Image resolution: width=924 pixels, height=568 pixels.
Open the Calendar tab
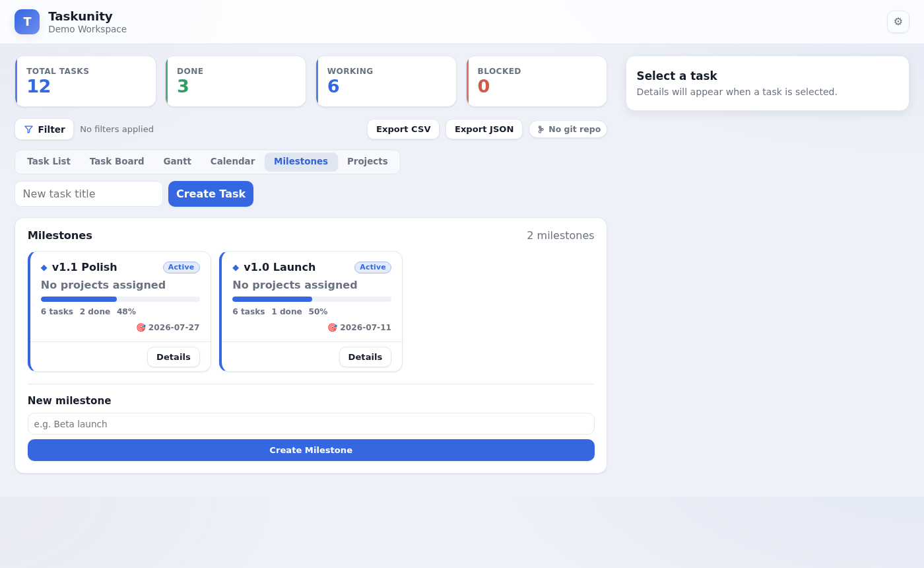(x=232, y=161)
